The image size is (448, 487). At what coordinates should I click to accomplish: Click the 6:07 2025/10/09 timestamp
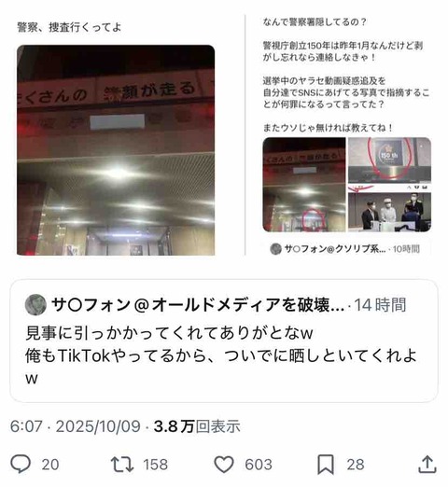coord(75,426)
